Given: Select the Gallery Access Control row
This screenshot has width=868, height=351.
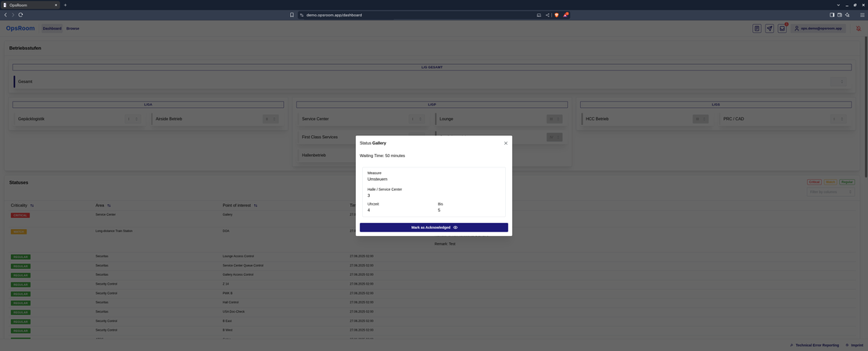Looking at the screenshot, I should (434, 274).
